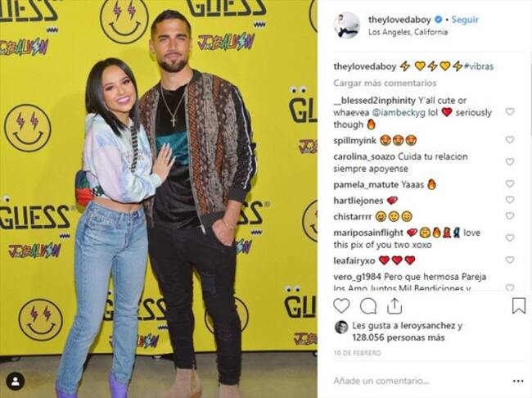Open comments via the speech bubble icon

click(368, 306)
